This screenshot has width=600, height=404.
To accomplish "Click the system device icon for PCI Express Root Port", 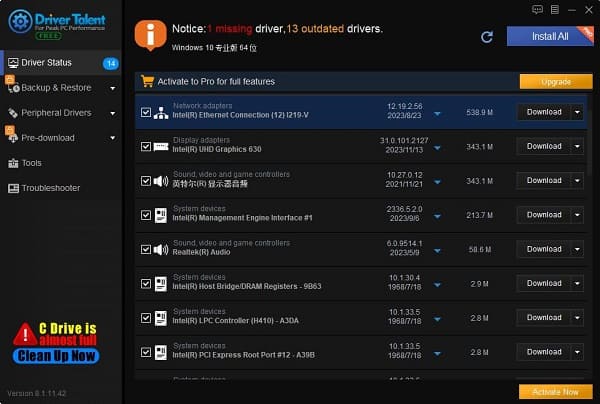I will tap(161, 352).
